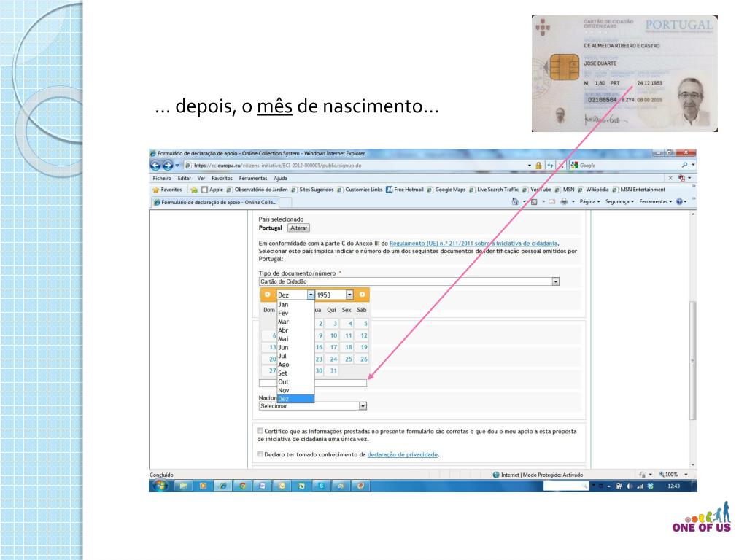
Task: Click the next month arrow in calendar
Action: click(362, 295)
